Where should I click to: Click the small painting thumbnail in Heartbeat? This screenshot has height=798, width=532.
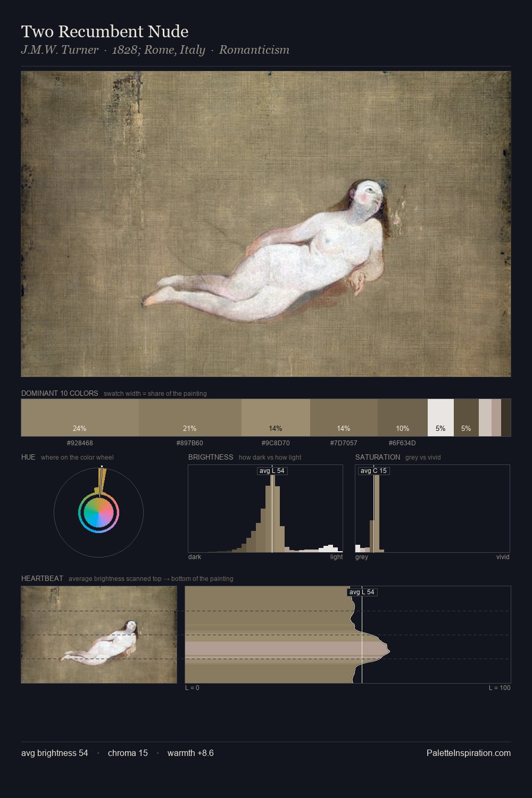(99, 635)
